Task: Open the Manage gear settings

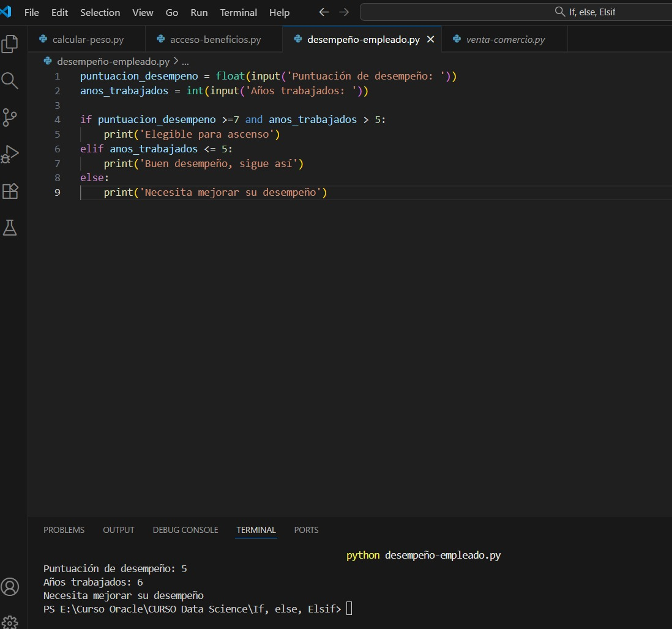Action: [10, 621]
